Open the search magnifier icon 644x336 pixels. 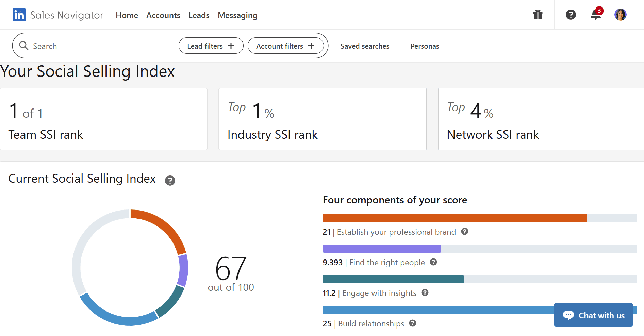click(x=23, y=46)
